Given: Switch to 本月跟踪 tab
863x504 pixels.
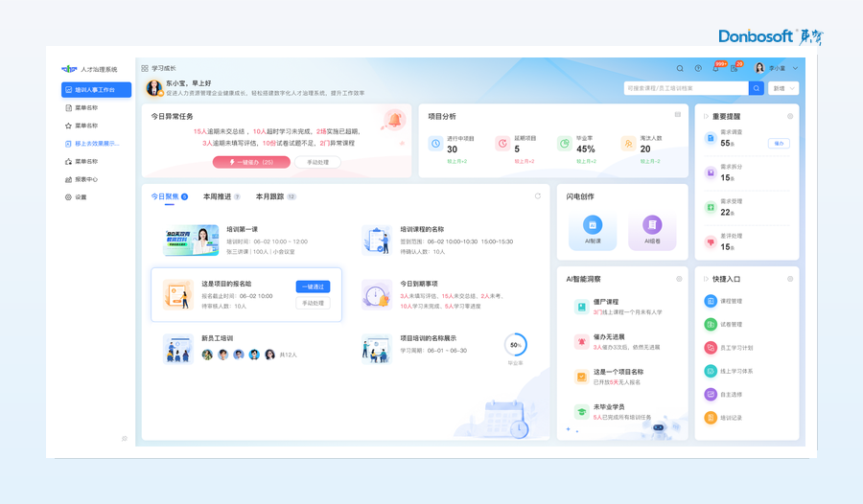Looking at the screenshot, I should point(276,196).
